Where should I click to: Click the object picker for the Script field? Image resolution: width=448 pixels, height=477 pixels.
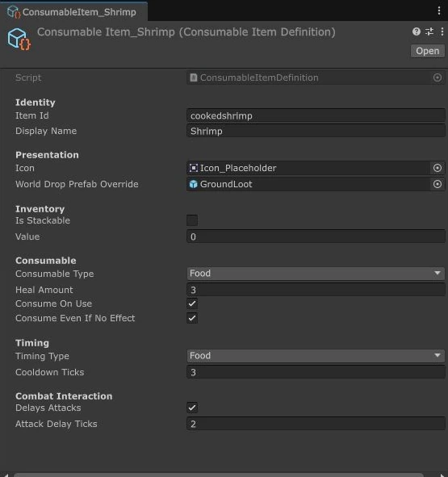pos(438,77)
